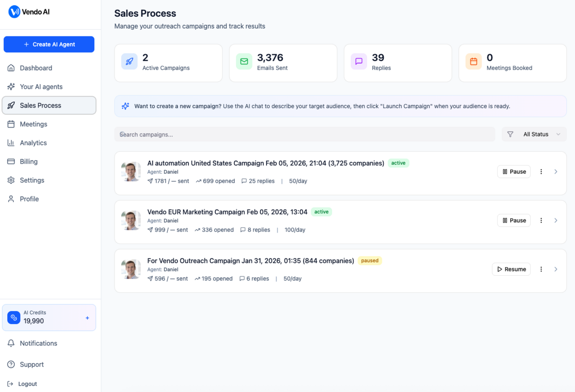575x392 pixels.
Task: Click Logout at the bottom
Action: pos(27,383)
